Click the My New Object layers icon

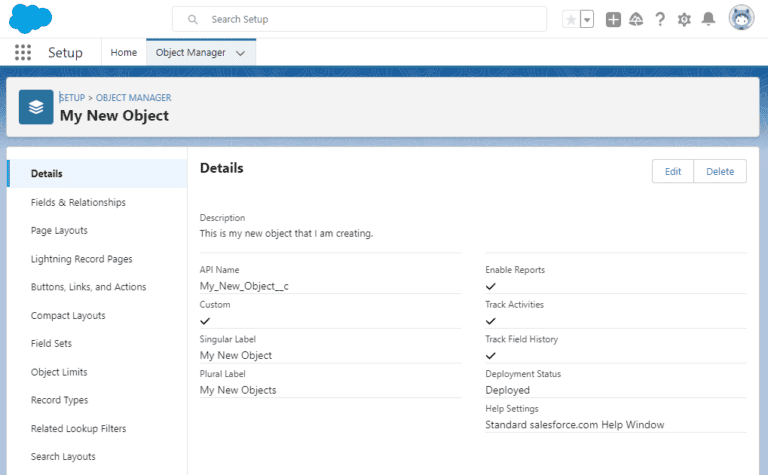click(x=36, y=107)
